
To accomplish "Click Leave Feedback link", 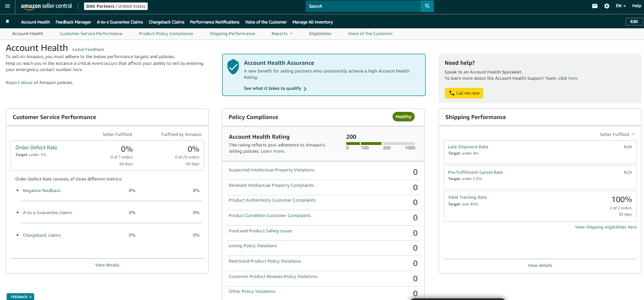I will 88,49.
